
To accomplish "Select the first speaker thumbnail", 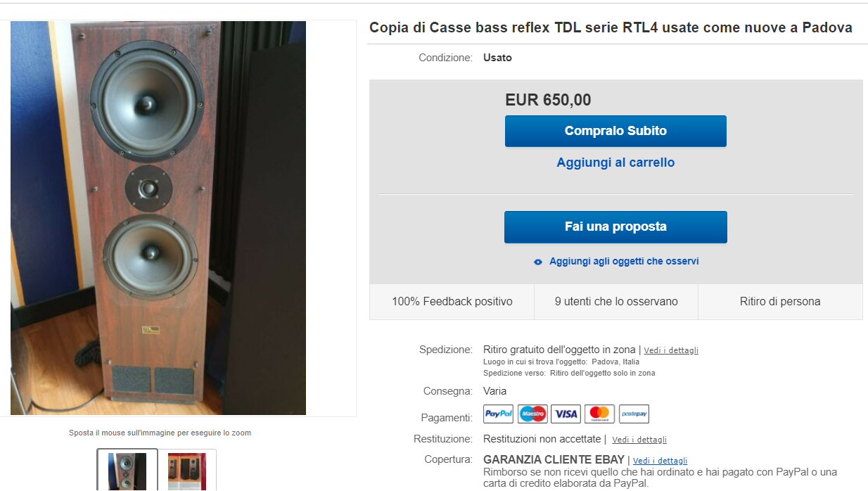I will [127, 471].
